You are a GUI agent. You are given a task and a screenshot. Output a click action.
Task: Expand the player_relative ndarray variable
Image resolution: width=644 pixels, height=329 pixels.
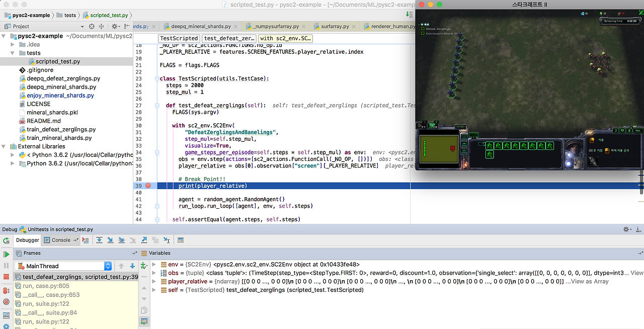coord(154,281)
